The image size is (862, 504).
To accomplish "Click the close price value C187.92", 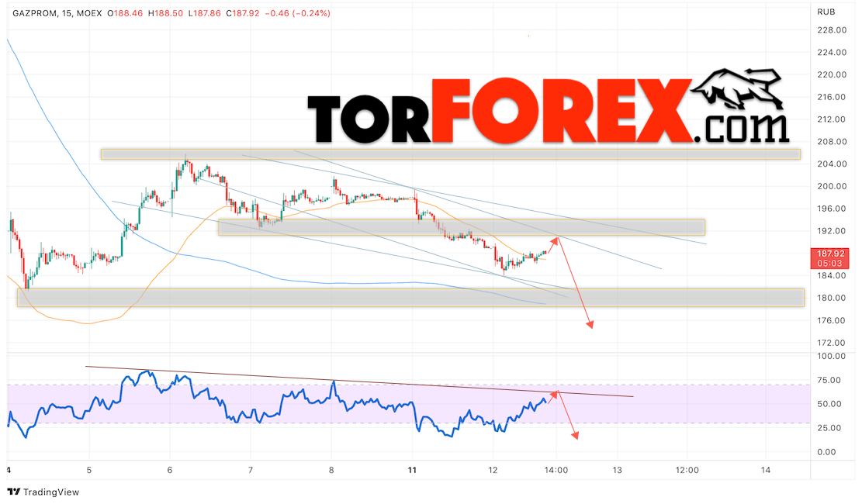I will tap(243, 13).
